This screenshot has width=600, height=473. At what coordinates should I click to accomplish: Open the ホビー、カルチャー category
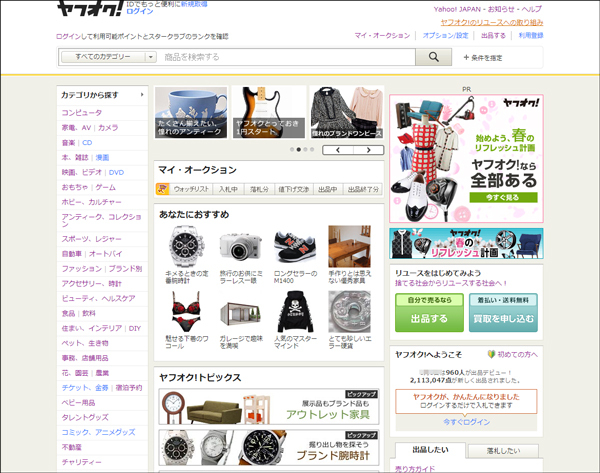(x=91, y=202)
